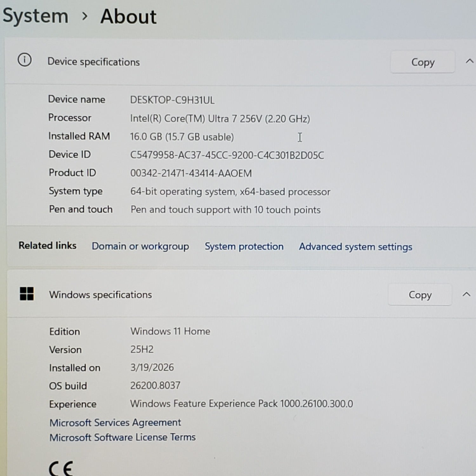The image size is (476, 476).
Task: Click the Device specifications header text
Action: click(94, 62)
